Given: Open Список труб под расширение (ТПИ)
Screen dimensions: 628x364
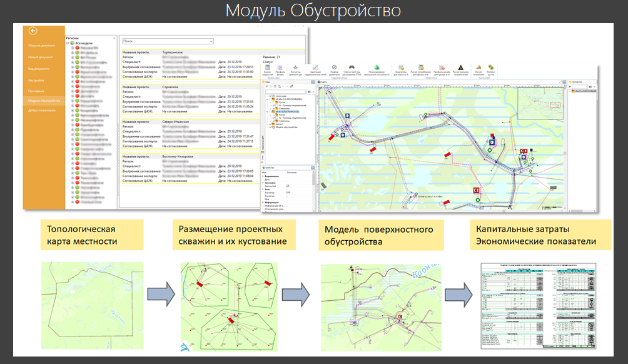Looking at the screenshot, I should [x=352, y=71].
